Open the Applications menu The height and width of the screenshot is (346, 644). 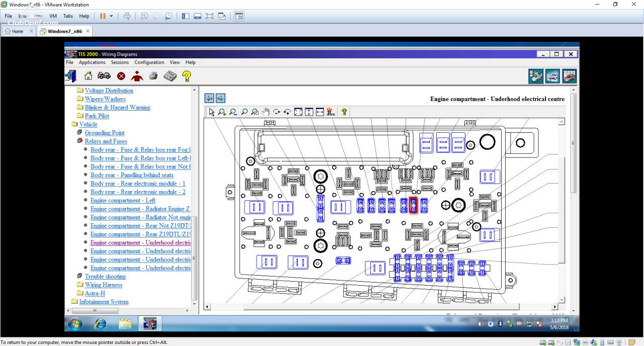pyautogui.click(x=92, y=62)
